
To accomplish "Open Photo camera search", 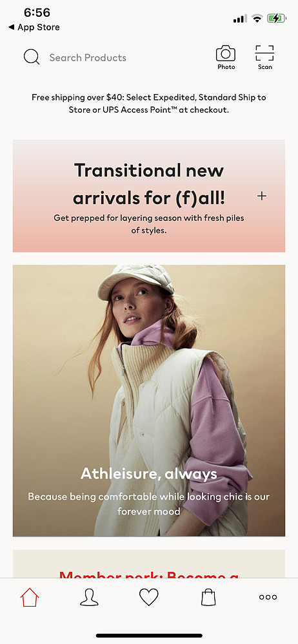I will pyautogui.click(x=226, y=57).
